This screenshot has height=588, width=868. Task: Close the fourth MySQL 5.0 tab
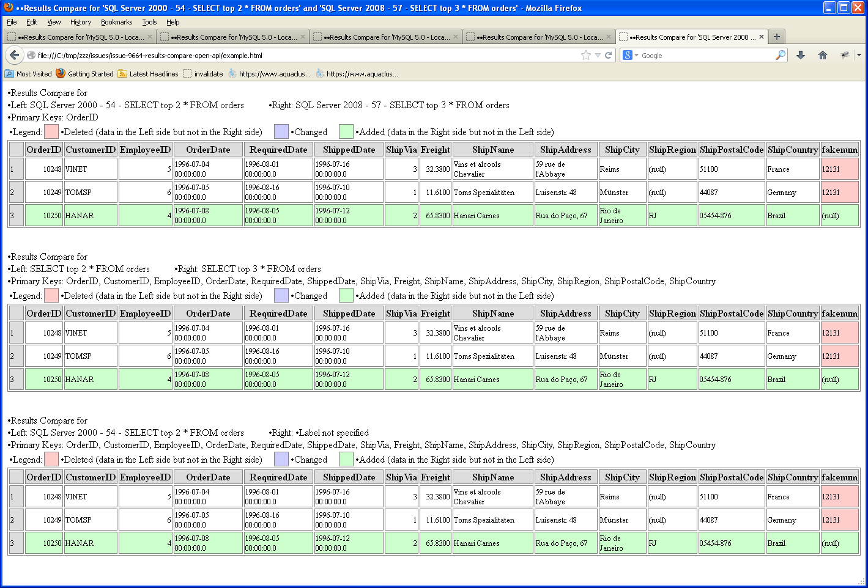[x=609, y=37]
